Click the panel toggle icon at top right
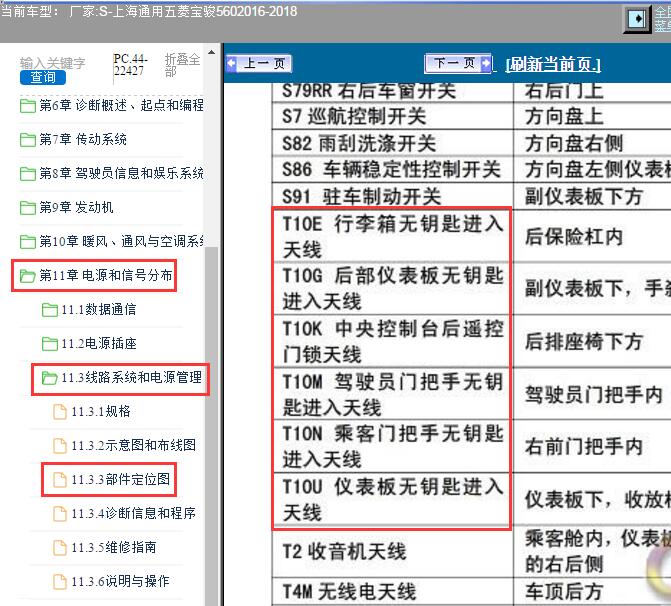 [638, 19]
